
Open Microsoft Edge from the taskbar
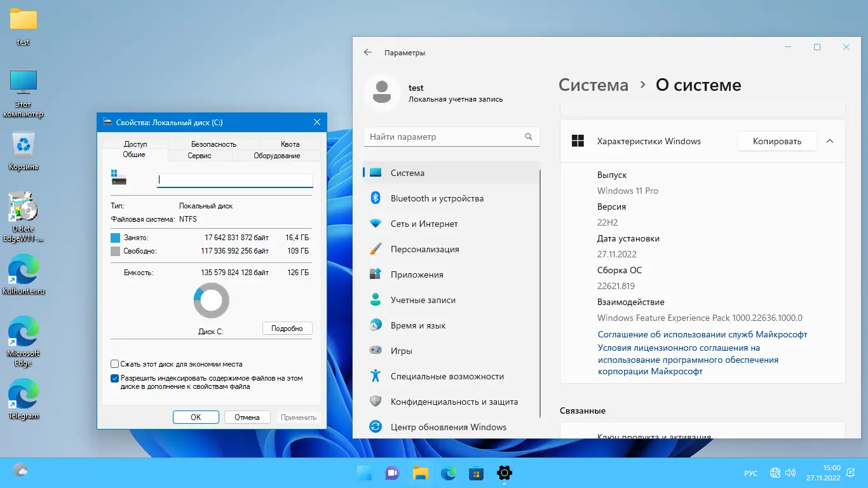click(448, 473)
